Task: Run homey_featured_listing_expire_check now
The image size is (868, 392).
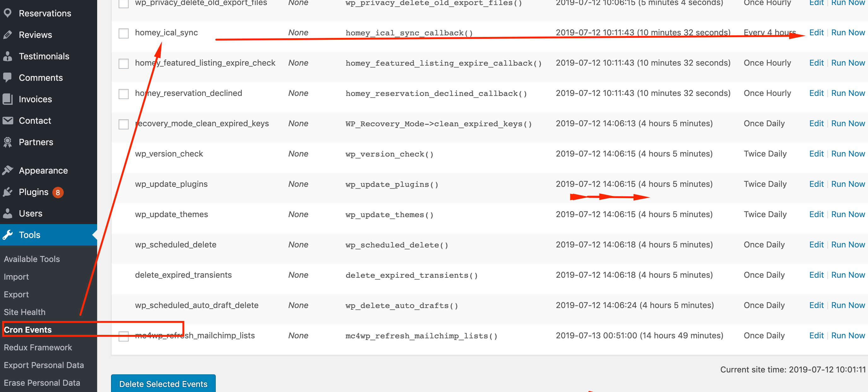Action: click(x=848, y=63)
